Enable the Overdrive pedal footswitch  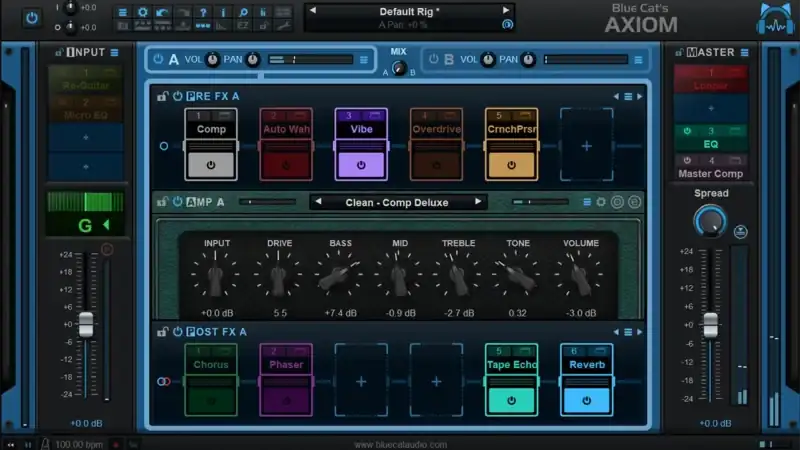[x=436, y=165]
